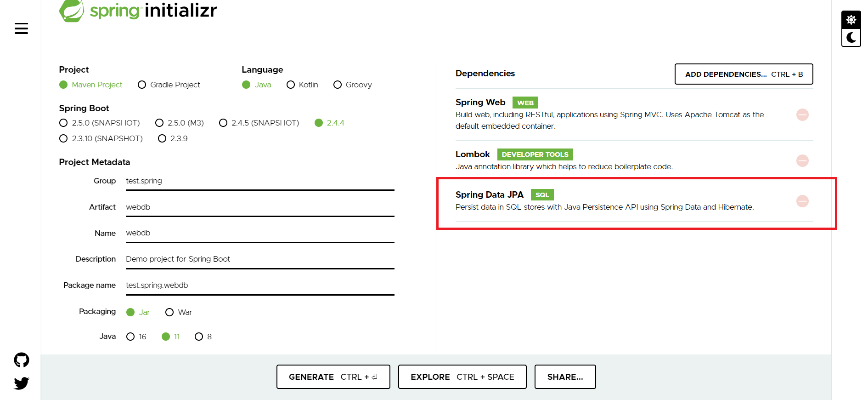Click the Spring Data JPA title

point(490,194)
